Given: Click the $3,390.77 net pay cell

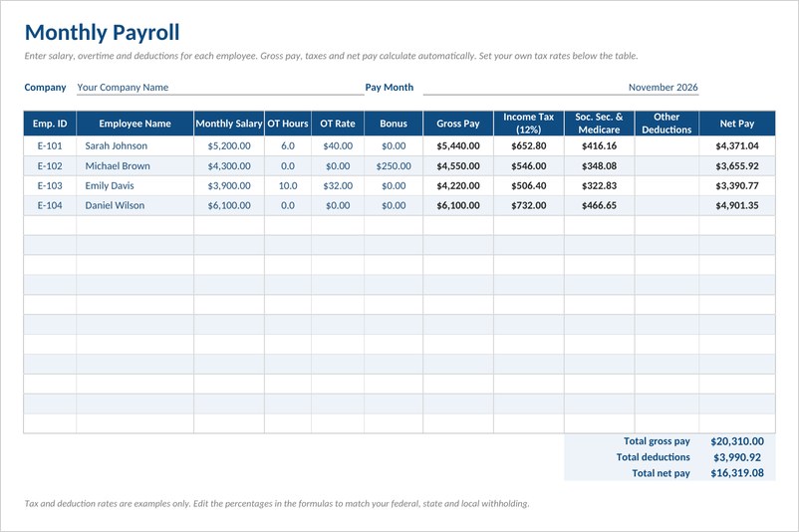Looking at the screenshot, I should [737, 186].
